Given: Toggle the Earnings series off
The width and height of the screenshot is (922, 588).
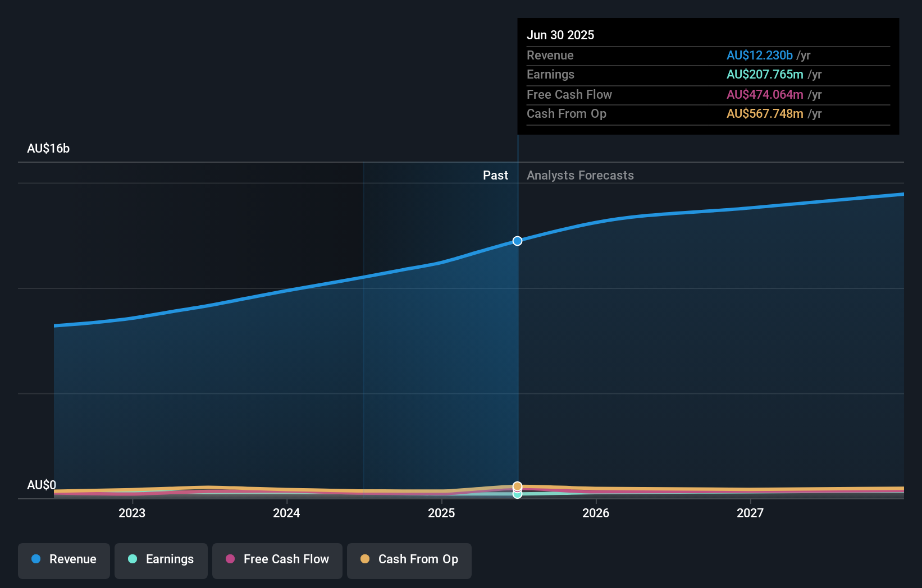Looking at the screenshot, I should 161,560.
